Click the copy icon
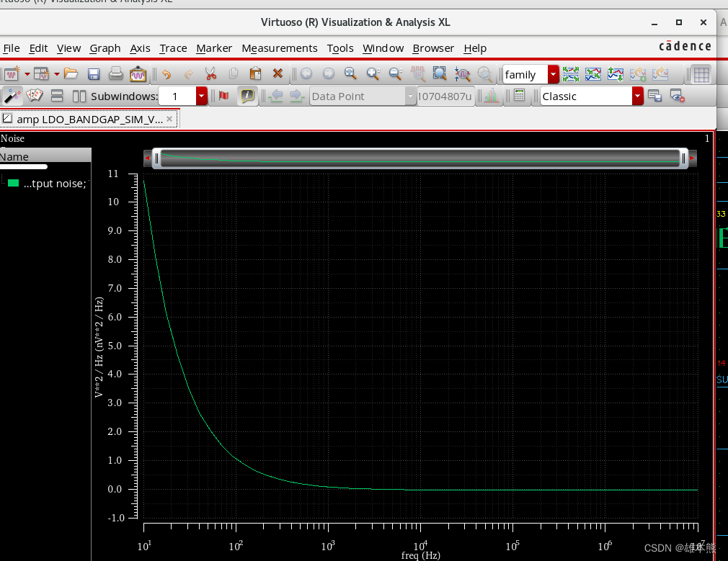Image resolution: width=728 pixels, height=561 pixels. (234, 73)
